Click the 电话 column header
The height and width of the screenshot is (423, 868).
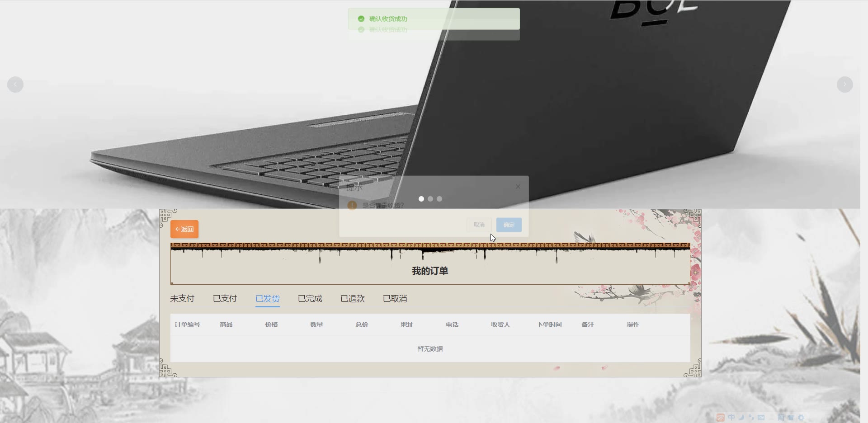452,324
